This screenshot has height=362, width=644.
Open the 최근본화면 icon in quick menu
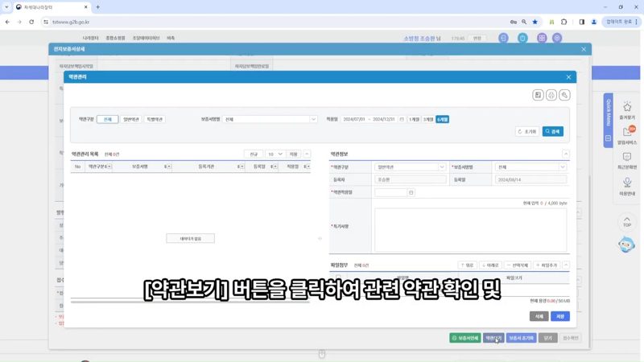[627, 157]
